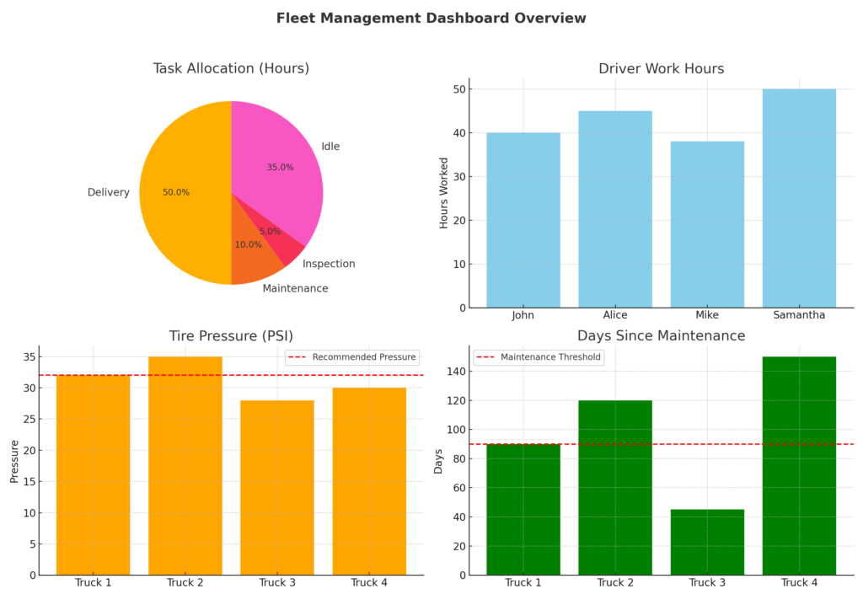Select Samantha's work hours bar
This screenshot has height=616, width=863.
pyautogui.click(x=799, y=199)
